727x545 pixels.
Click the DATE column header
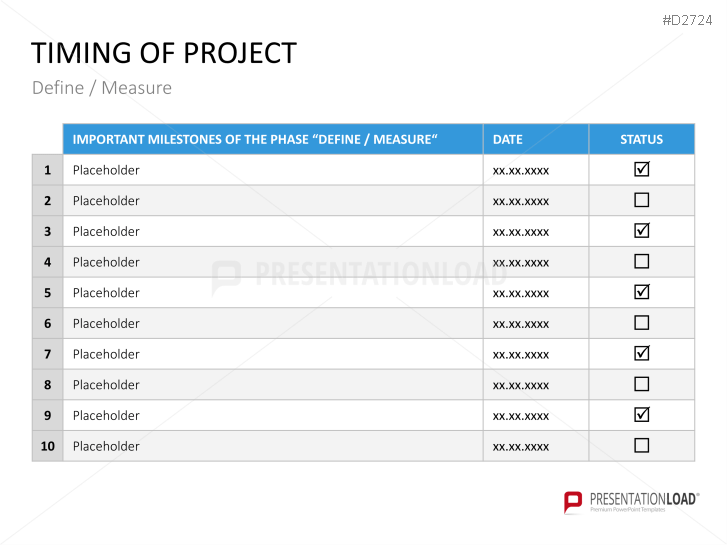coord(508,139)
